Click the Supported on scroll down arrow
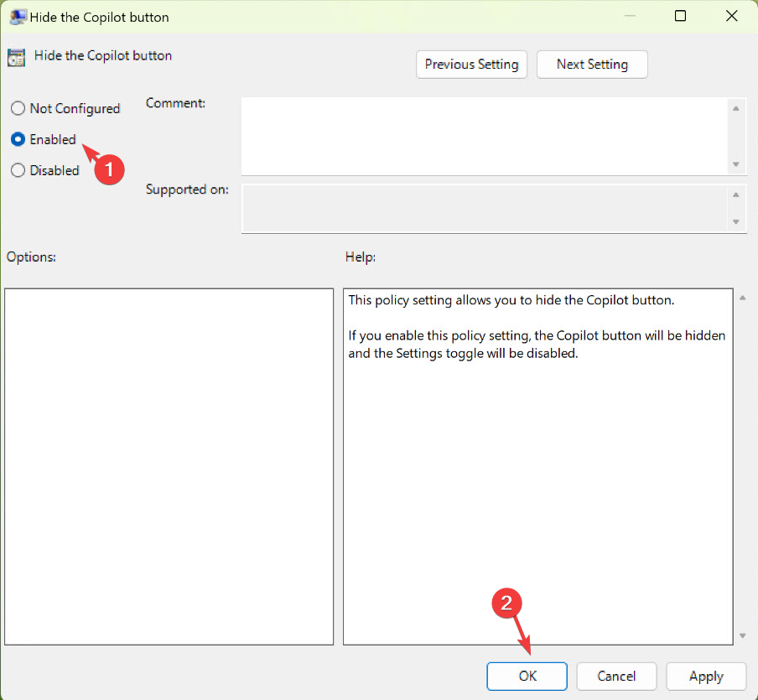Screen dimensions: 758x700 coord(735,222)
